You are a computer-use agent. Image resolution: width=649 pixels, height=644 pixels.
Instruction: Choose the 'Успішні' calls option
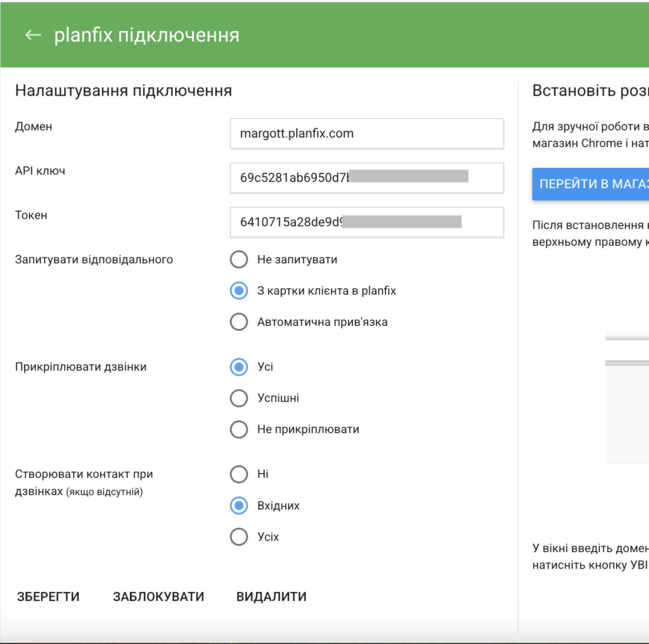coord(239,398)
